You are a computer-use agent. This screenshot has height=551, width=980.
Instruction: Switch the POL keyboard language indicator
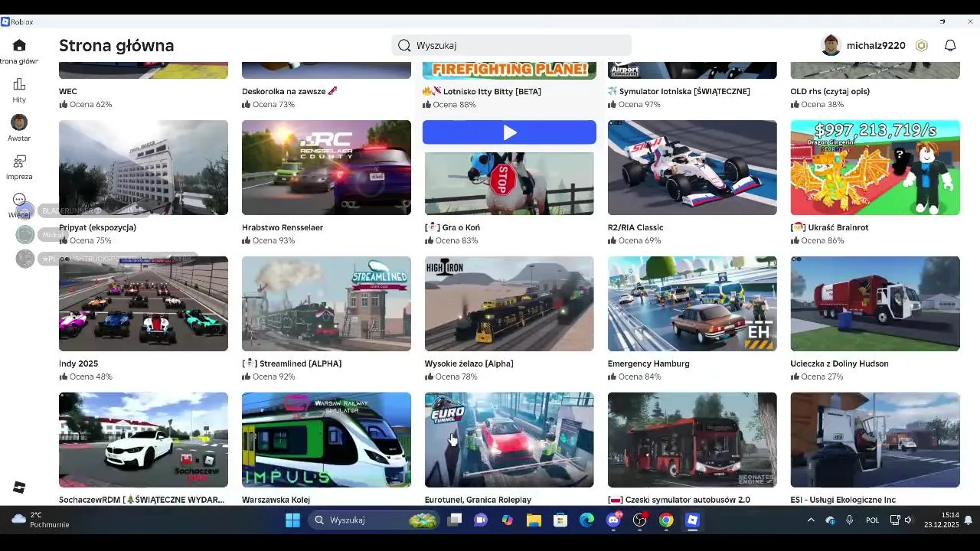pyautogui.click(x=873, y=520)
